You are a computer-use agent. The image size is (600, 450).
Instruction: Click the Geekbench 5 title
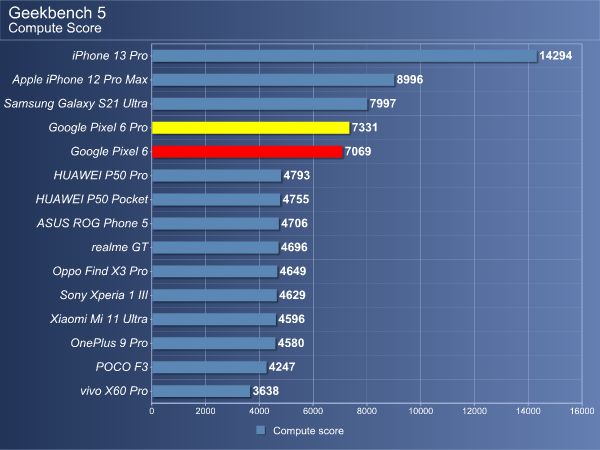[x=57, y=13]
